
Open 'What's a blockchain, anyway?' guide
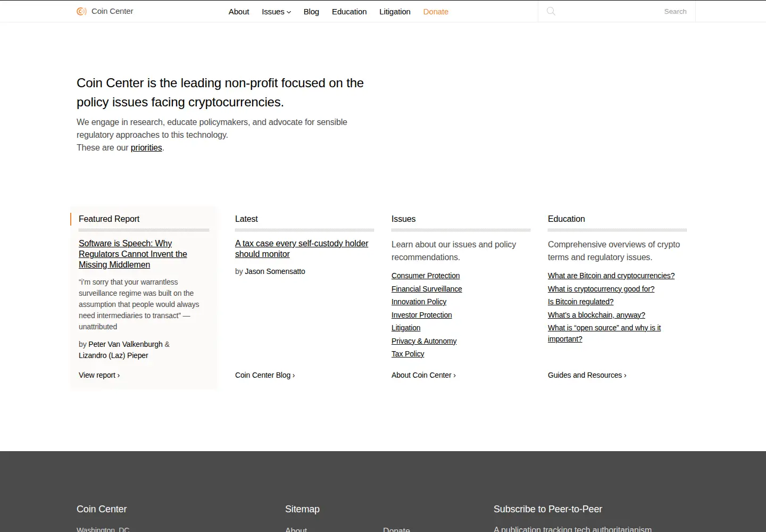pyautogui.click(x=596, y=315)
